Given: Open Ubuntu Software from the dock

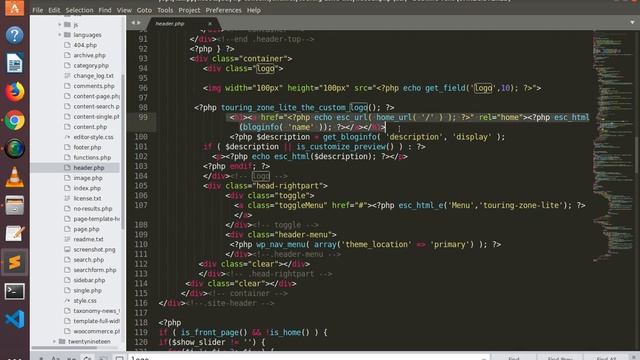Looking at the screenshot, I should coord(14,8).
